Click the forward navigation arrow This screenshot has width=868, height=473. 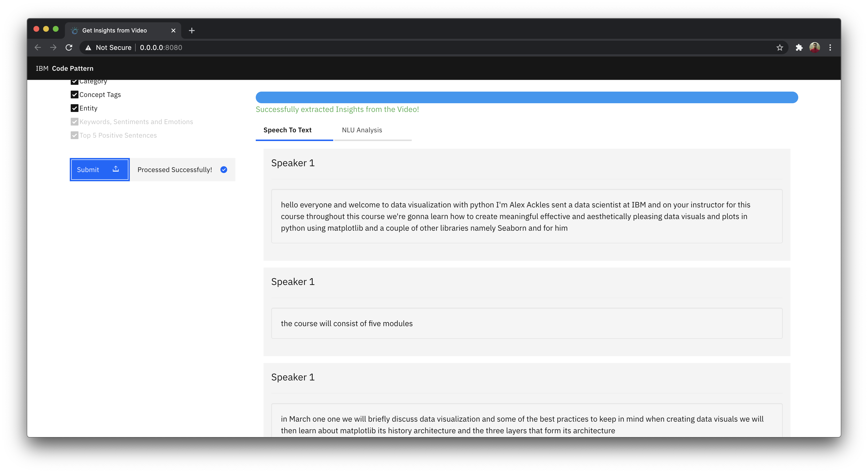pos(53,47)
